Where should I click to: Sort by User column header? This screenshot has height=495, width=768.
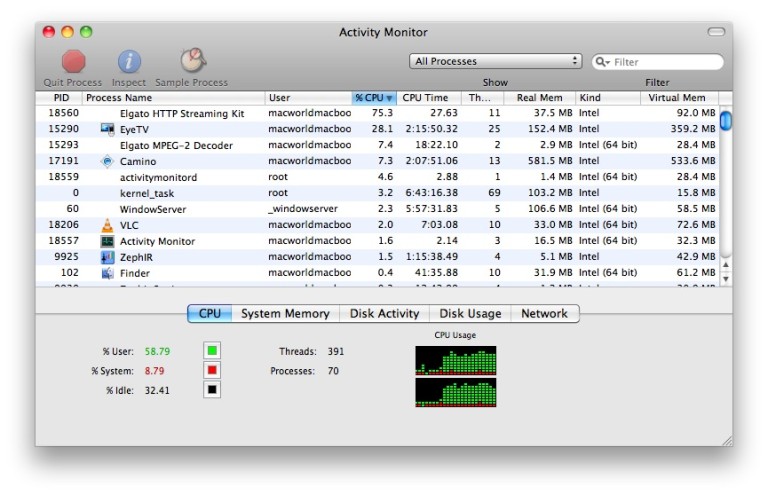click(309, 97)
